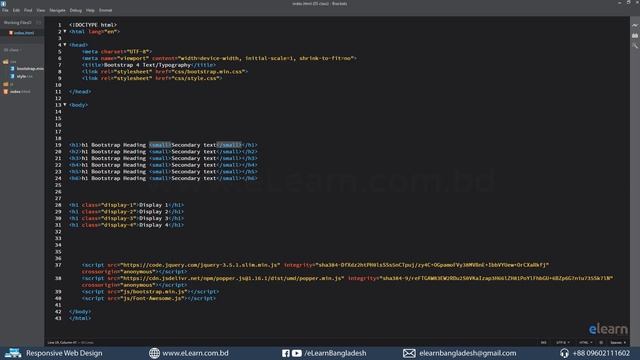Click the title text Bootstrap 4 Text/Typography
Image resolution: width=640 pixels, height=360 pixels.
click(147, 65)
